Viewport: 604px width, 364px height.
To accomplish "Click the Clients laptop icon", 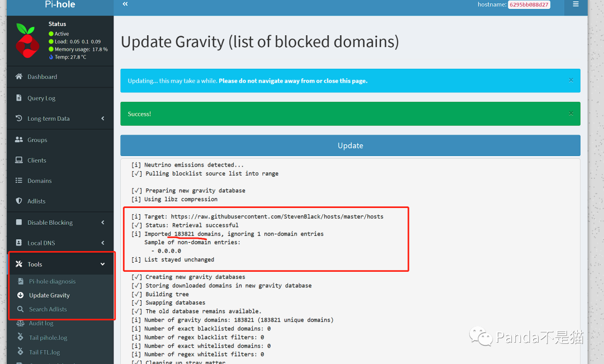I will click(x=18, y=160).
